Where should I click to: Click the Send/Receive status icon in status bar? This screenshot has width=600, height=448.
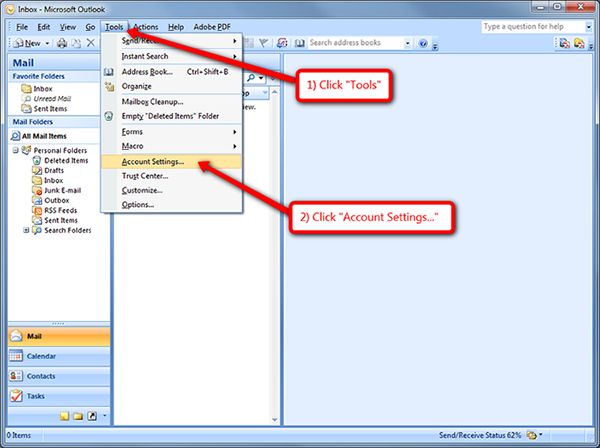point(531,435)
